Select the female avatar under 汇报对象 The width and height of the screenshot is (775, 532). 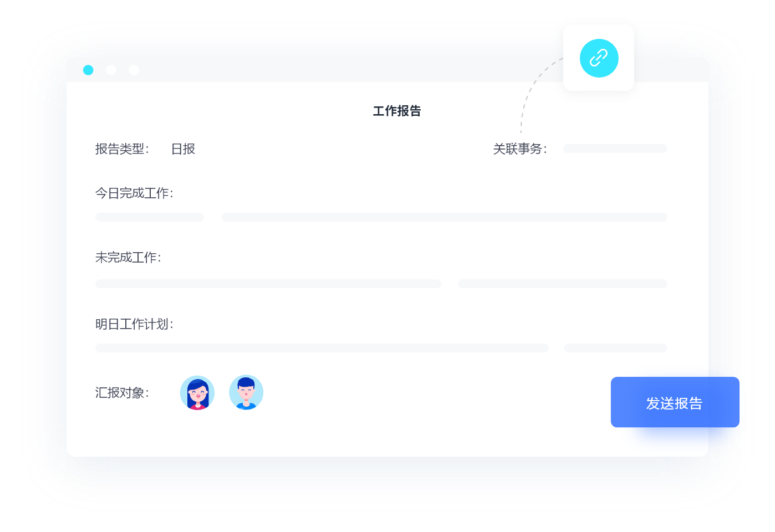click(197, 392)
